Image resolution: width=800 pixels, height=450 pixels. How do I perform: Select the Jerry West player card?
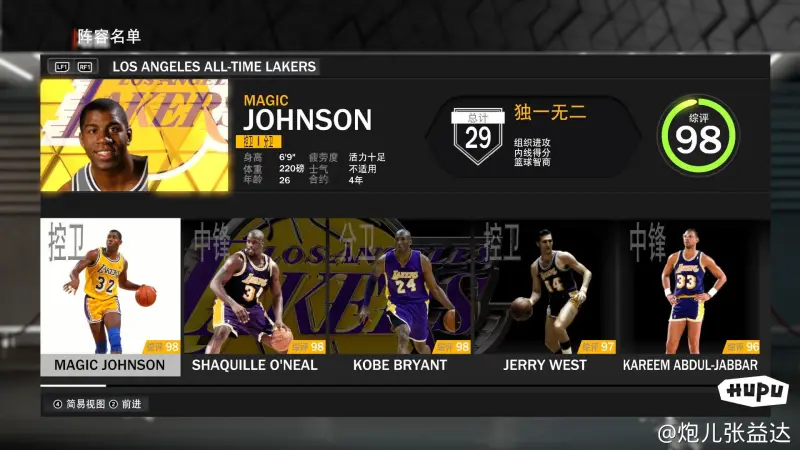(545, 297)
